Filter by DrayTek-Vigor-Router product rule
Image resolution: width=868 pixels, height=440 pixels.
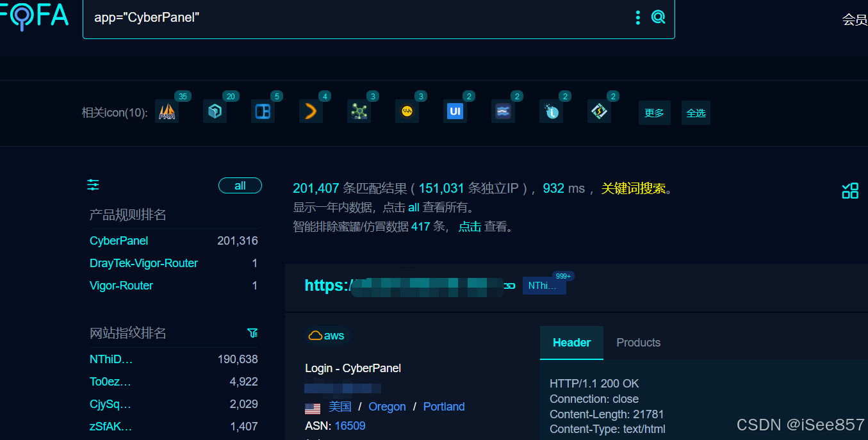pos(143,263)
